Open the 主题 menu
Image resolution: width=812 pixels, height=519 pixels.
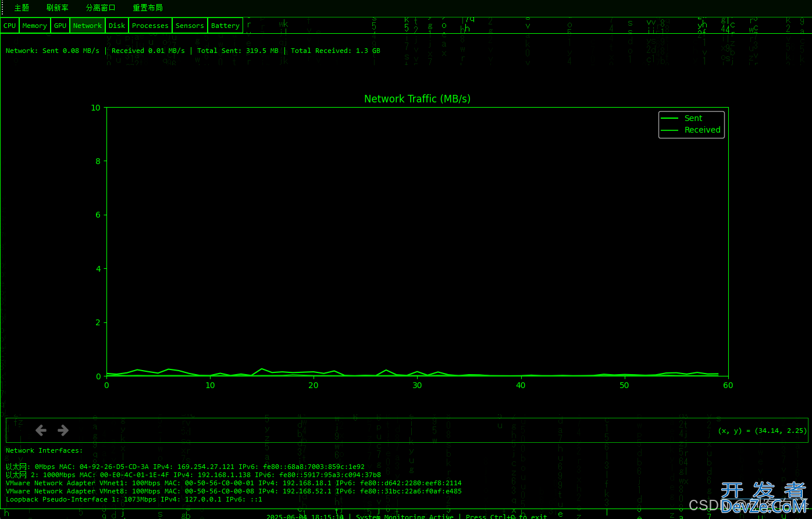point(22,8)
